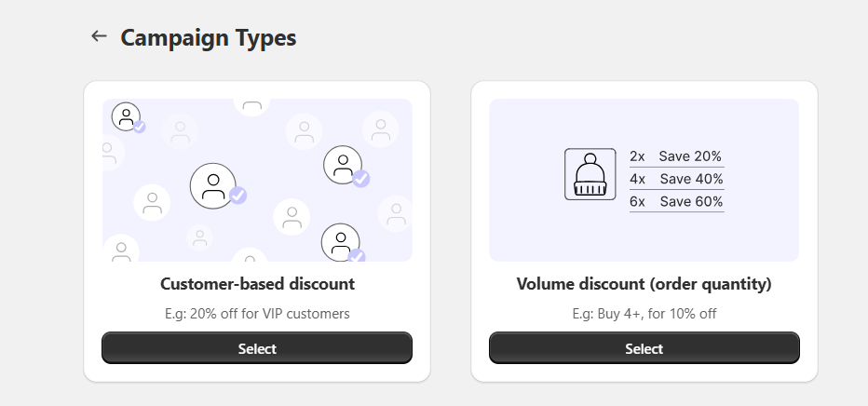The image size is (868, 406).
Task: Select the Customer-based discount campaign
Action: pos(257,348)
